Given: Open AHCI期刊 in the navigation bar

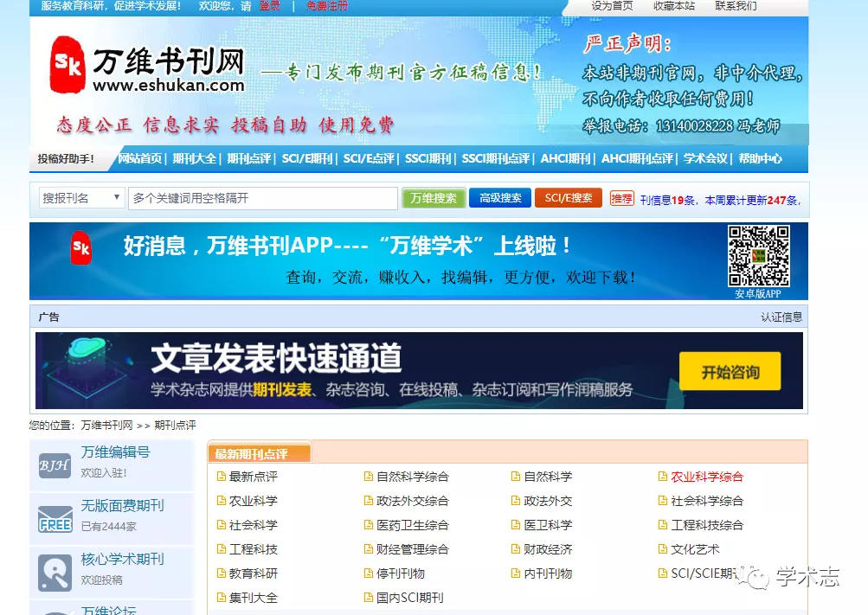Looking at the screenshot, I should coord(566,159).
